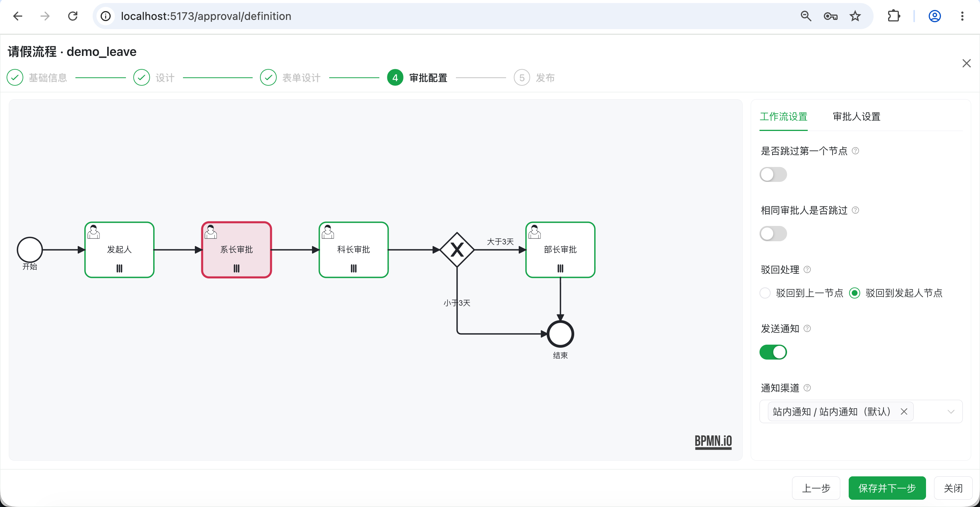The image size is (980, 507).
Task: Click the help icon beside 是否跳过第一个节点
Action: [x=856, y=151]
